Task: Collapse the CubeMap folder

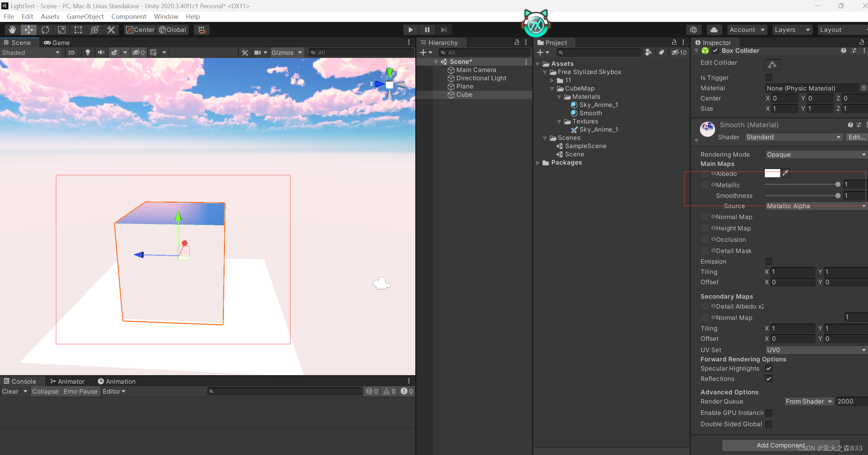Action: (552, 88)
